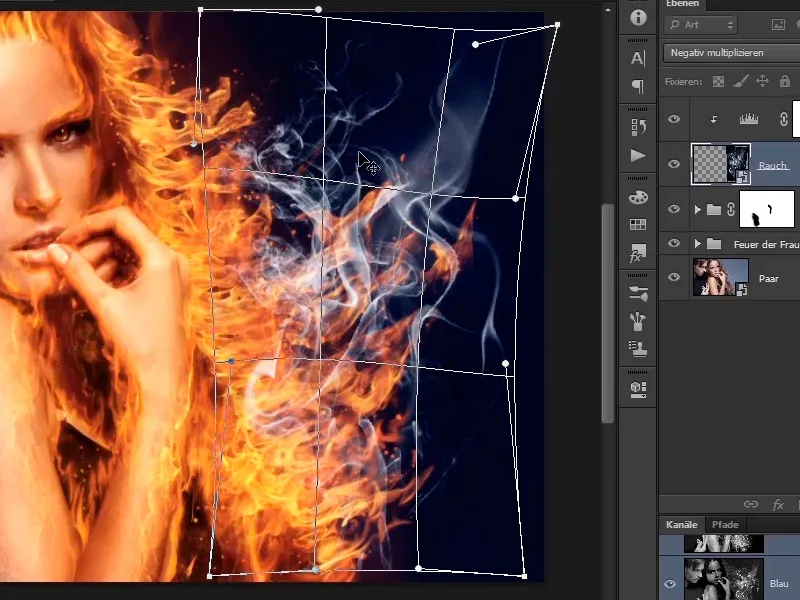The height and width of the screenshot is (600, 800).
Task: Toggle lock image pixels brush icon
Action: [741, 81]
